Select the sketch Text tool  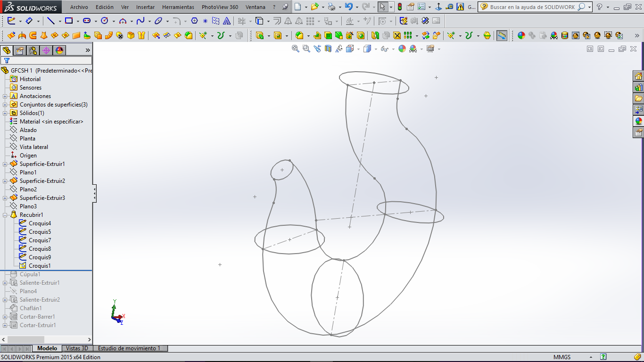click(227, 21)
